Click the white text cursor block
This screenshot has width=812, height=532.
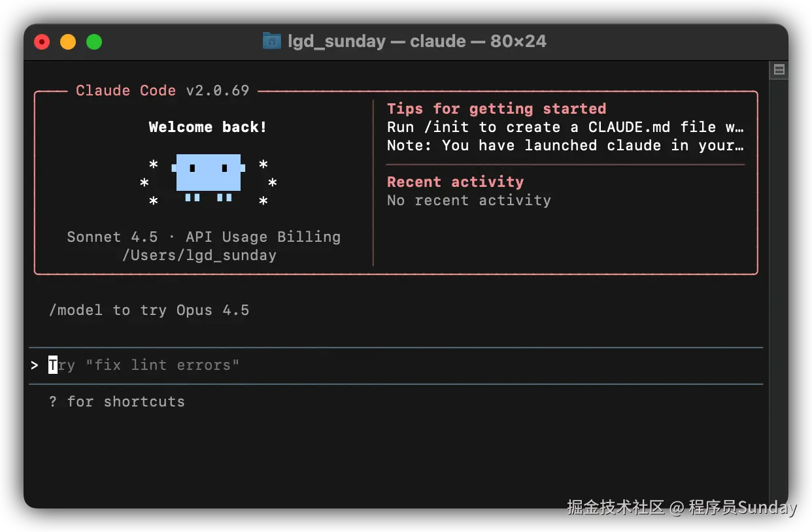click(53, 365)
